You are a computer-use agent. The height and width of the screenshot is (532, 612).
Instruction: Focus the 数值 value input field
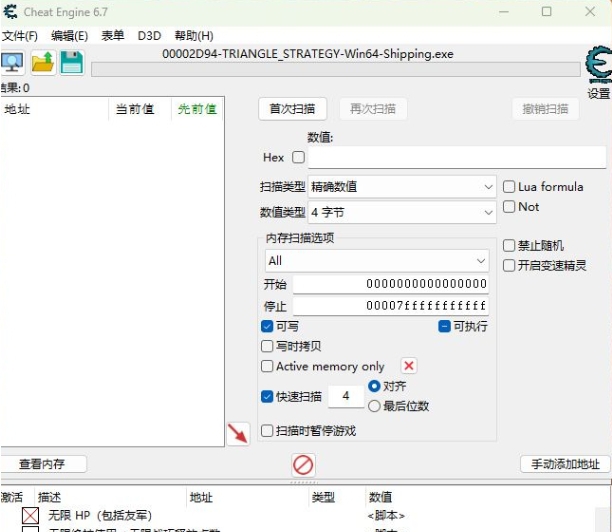[x=457, y=157]
